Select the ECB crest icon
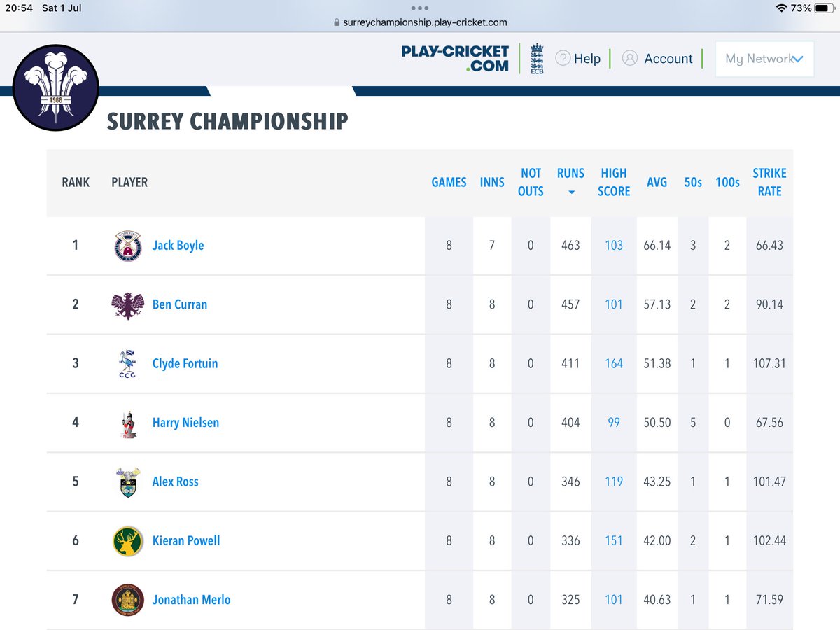 tap(537, 58)
